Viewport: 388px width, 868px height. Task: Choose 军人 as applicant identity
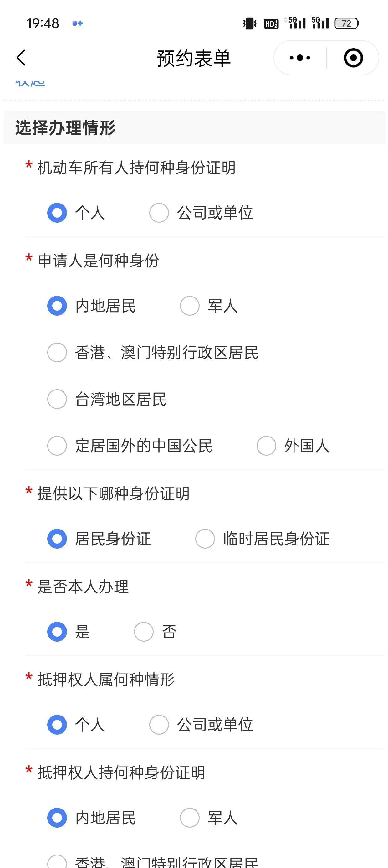(x=190, y=306)
